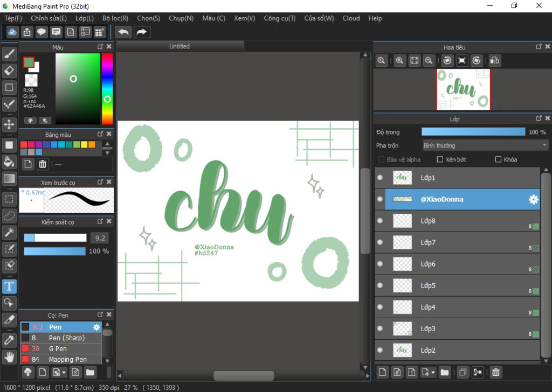Open add-brush dropdown arrow in brush panel
This screenshot has height=392, width=552.
tap(64, 372)
